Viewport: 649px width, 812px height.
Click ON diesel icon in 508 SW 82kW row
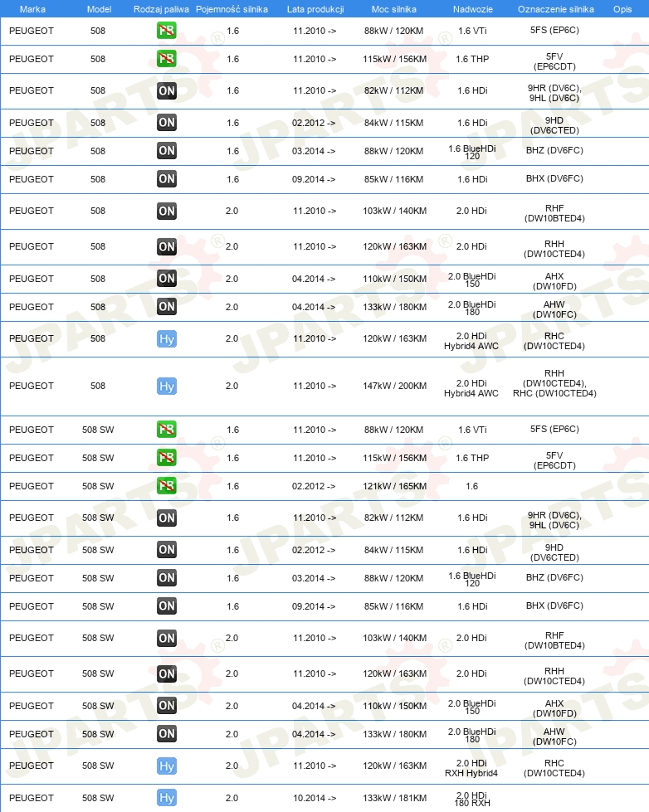coord(166,518)
